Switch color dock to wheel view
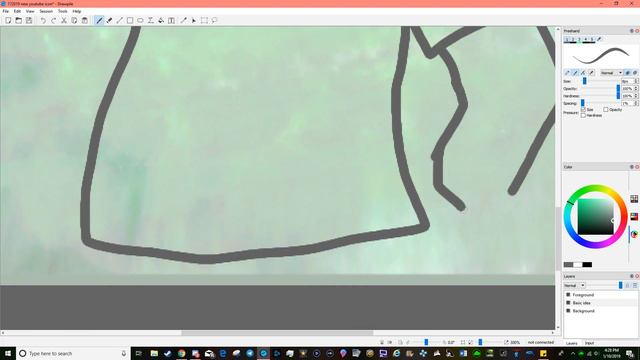 pos(634,234)
